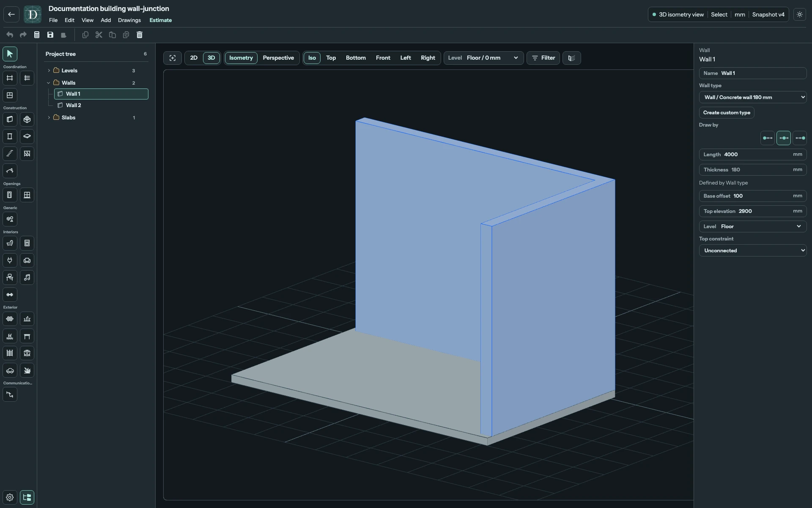Pick the wall construction tool
This screenshot has width=812, height=508.
(x=10, y=119)
